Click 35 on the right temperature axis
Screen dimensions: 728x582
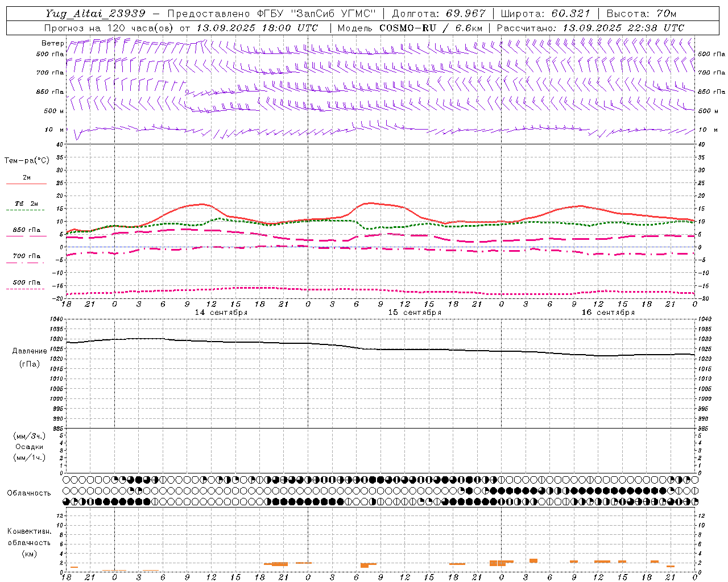point(701,157)
